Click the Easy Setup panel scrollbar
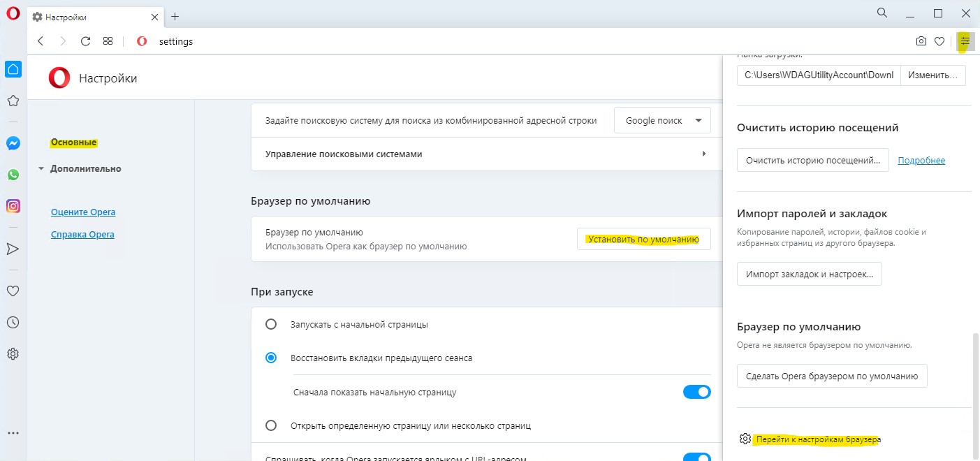The height and width of the screenshot is (461, 980). pyautogui.click(x=976, y=395)
